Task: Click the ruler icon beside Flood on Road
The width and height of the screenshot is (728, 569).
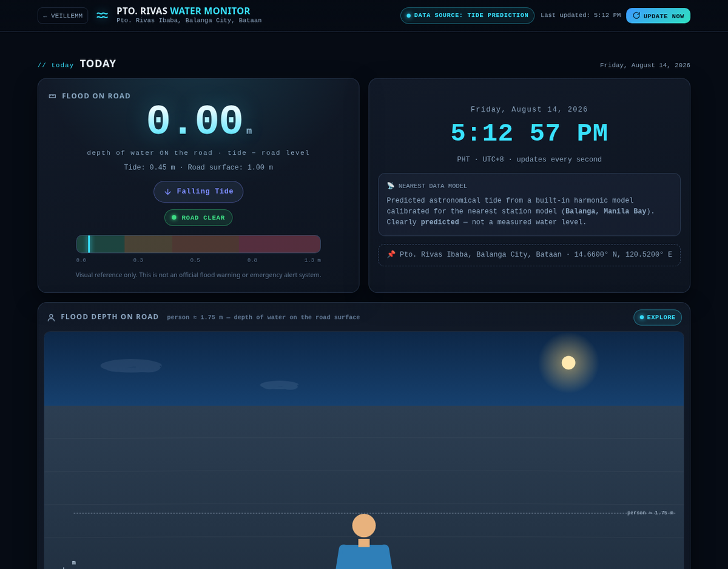Action: click(52, 96)
